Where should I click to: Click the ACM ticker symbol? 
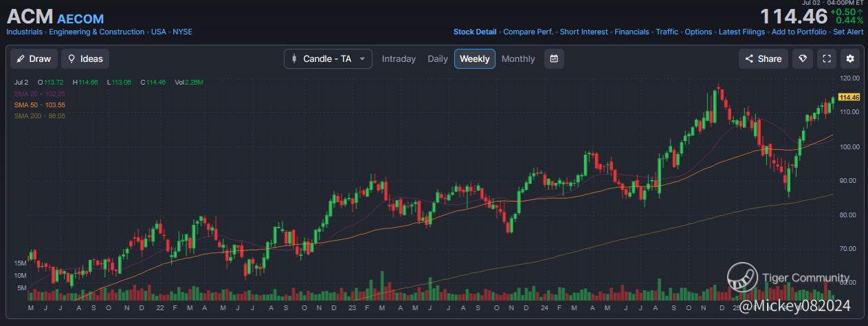30,16
